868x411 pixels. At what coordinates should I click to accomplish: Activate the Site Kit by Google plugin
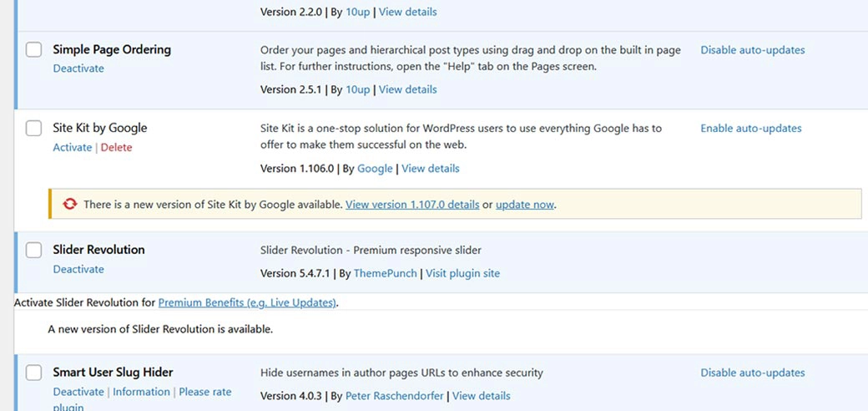(x=73, y=147)
